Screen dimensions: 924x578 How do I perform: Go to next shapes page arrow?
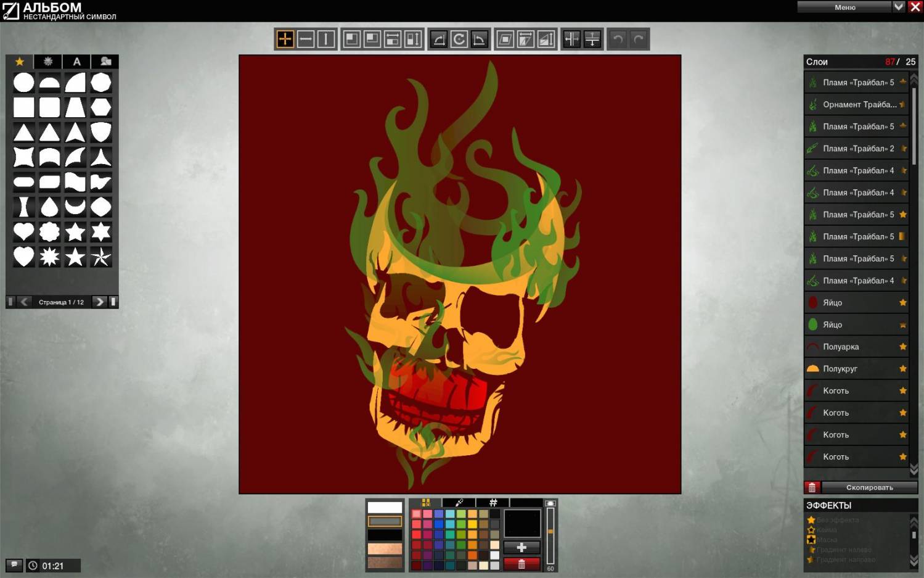pyautogui.click(x=99, y=302)
